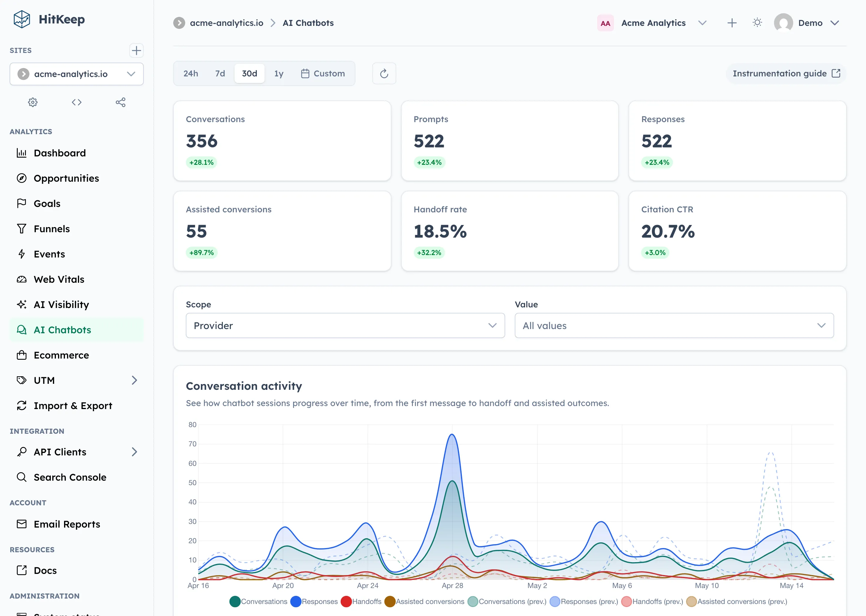Click the Ecommerce shopping bag icon
866x616 pixels.
coord(22,356)
